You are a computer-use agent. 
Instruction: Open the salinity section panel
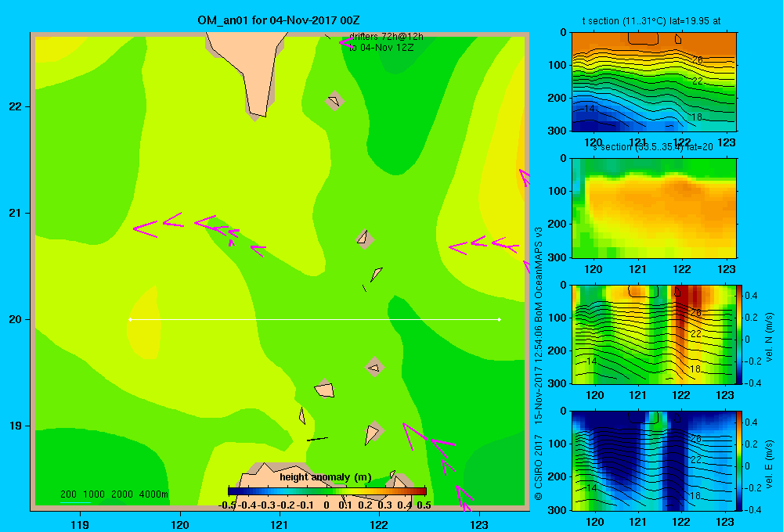click(654, 208)
